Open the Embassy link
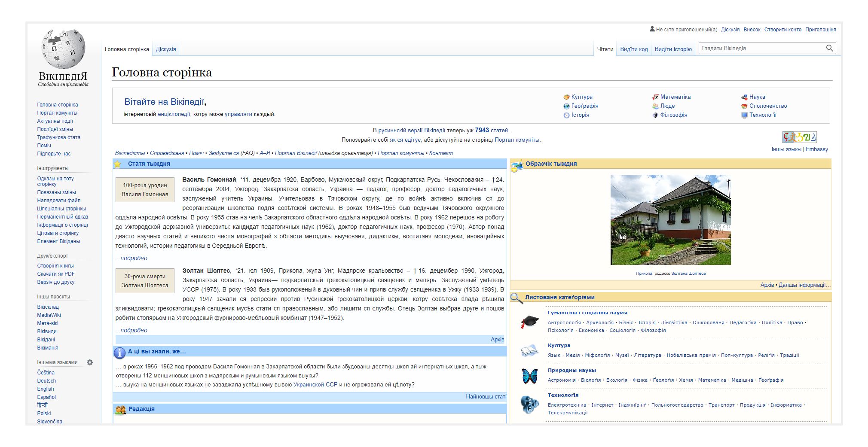868x447 pixels. [x=816, y=149]
